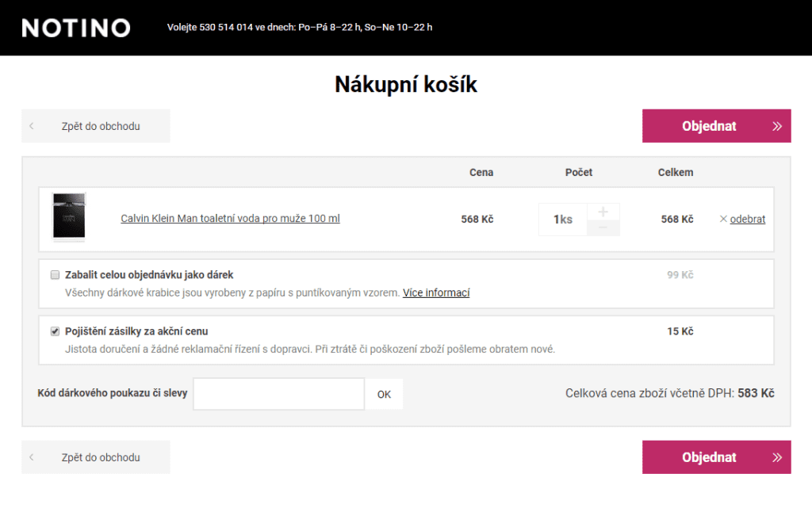Focus the gift voucher code field
Screen dimensions: 812x531
(278, 394)
